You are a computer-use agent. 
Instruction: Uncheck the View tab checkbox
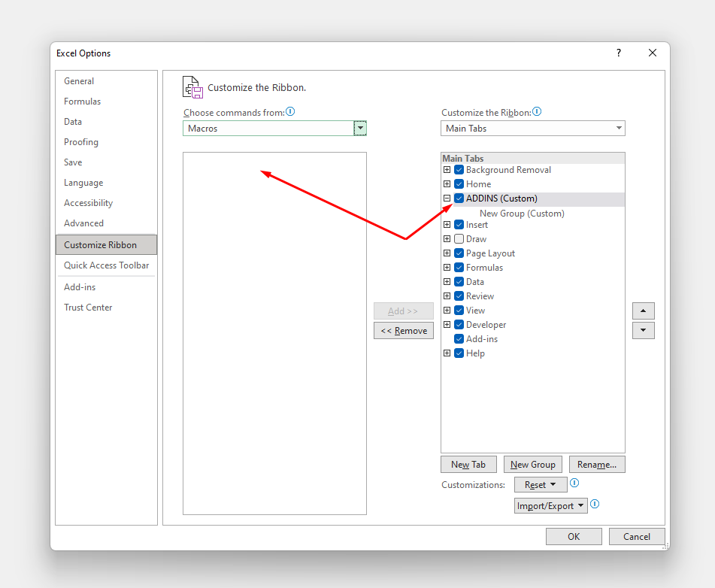point(459,311)
